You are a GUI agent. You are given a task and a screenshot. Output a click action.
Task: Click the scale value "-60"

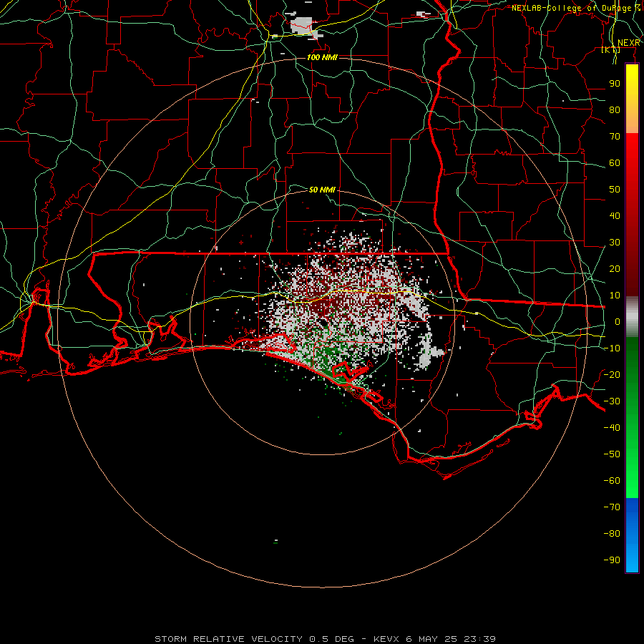click(612, 481)
